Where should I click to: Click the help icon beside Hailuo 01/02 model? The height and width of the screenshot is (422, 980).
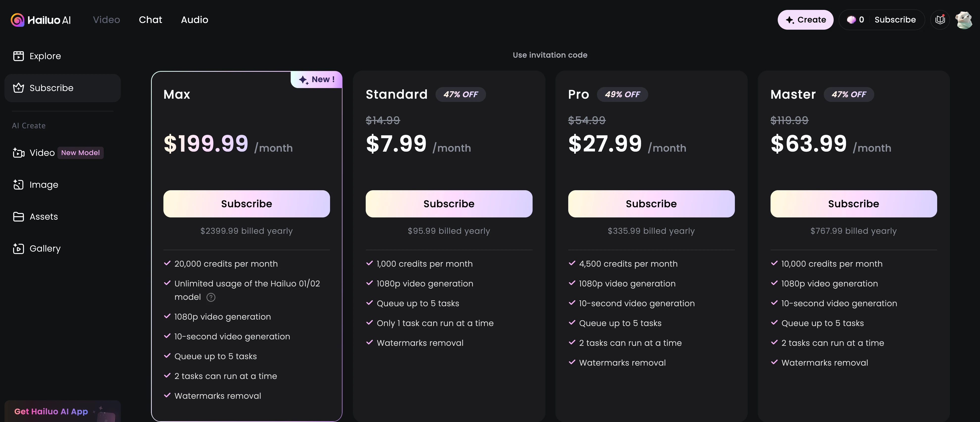211,297
